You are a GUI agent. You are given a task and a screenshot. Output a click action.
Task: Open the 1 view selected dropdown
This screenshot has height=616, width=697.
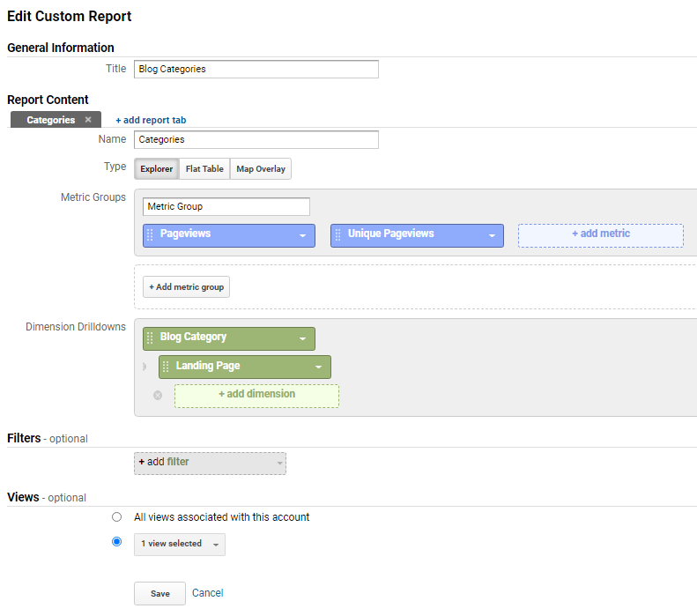[180, 545]
